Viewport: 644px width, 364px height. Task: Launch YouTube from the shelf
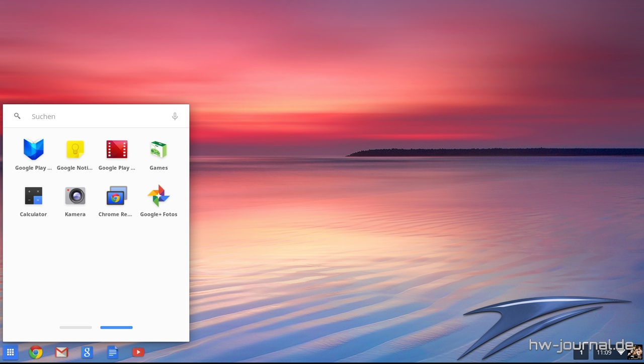pyautogui.click(x=138, y=352)
